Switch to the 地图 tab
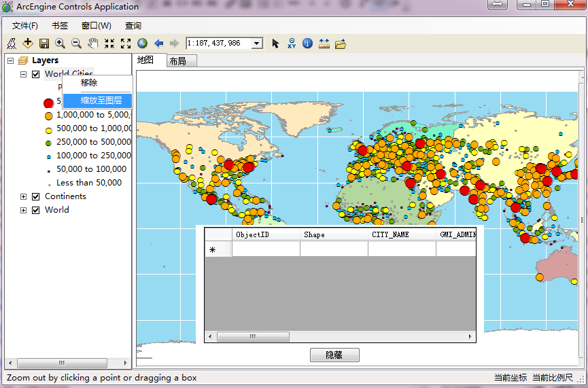588x388 pixels. [x=150, y=60]
